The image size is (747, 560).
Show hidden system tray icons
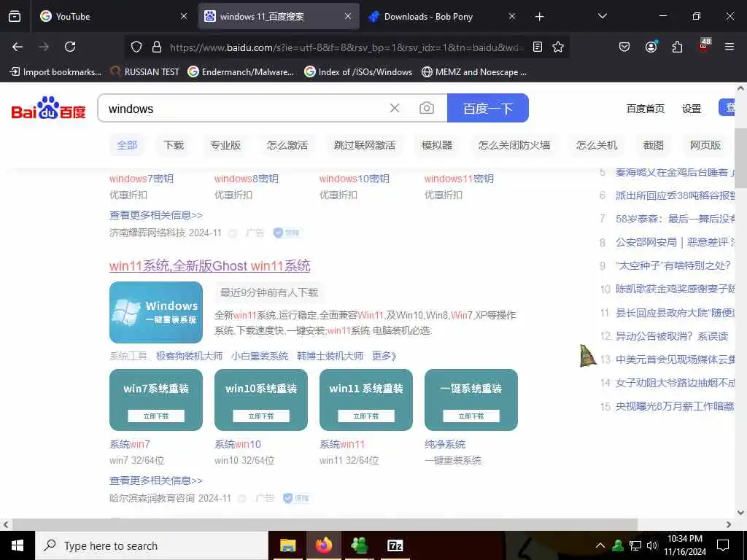click(600, 545)
